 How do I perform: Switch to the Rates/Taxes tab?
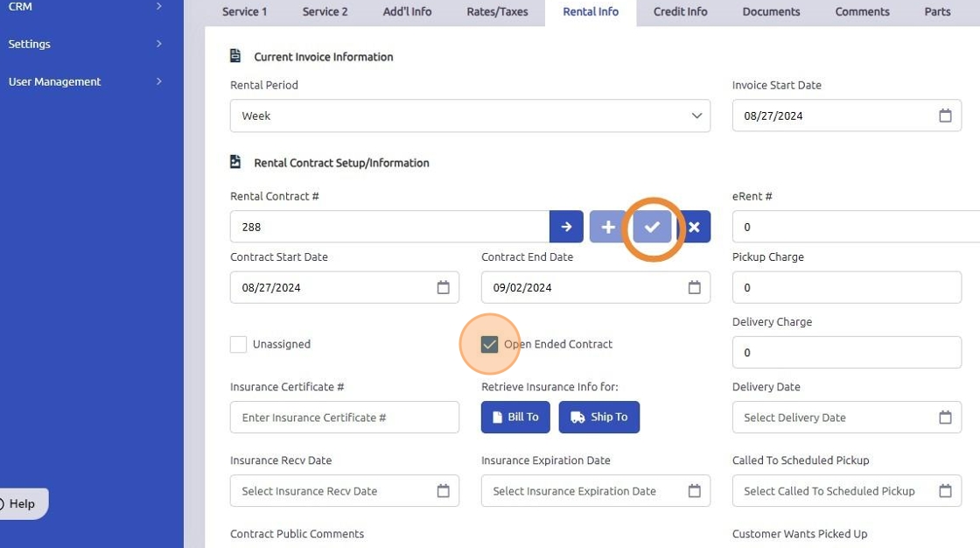pyautogui.click(x=497, y=11)
